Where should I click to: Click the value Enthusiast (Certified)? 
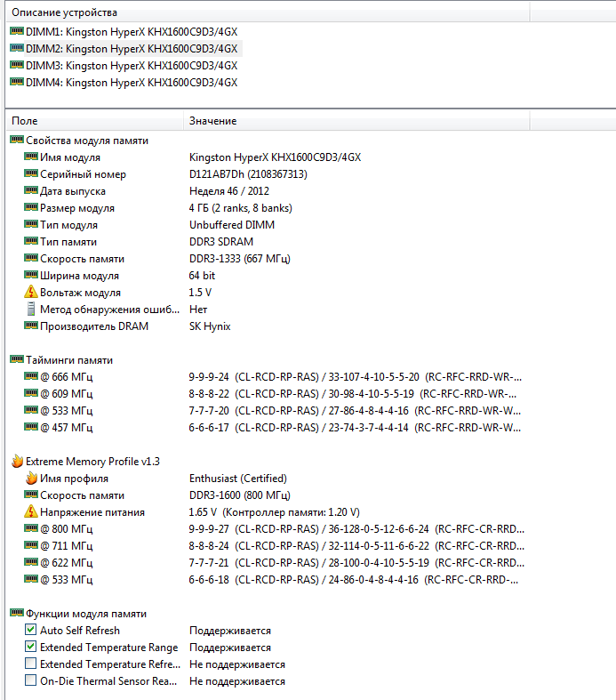tap(238, 479)
